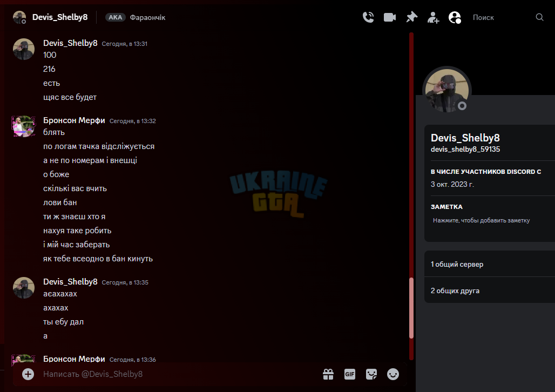The width and height of the screenshot is (555, 392).
Task: Open Devis_Shelby8 avatar at 13:31 message
Action: [x=24, y=49]
